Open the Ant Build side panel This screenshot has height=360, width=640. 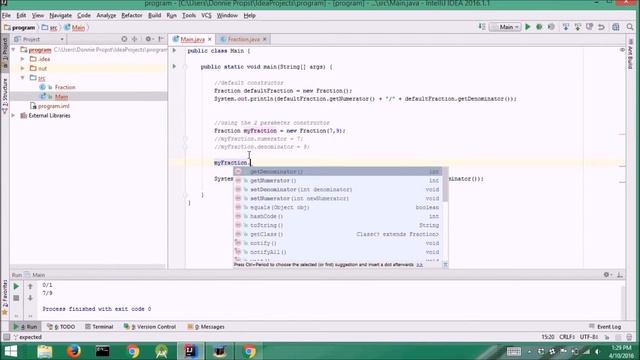(630, 54)
